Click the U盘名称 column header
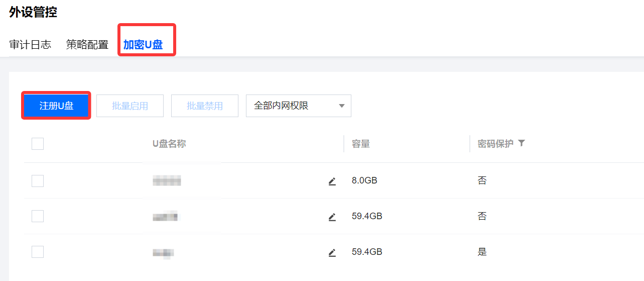The width and height of the screenshot is (644, 281). (x=169, y=144)
